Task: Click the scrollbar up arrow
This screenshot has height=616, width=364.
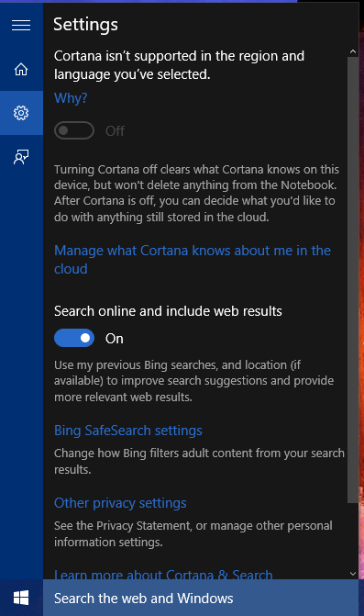Action: click(x=353, y=51)
